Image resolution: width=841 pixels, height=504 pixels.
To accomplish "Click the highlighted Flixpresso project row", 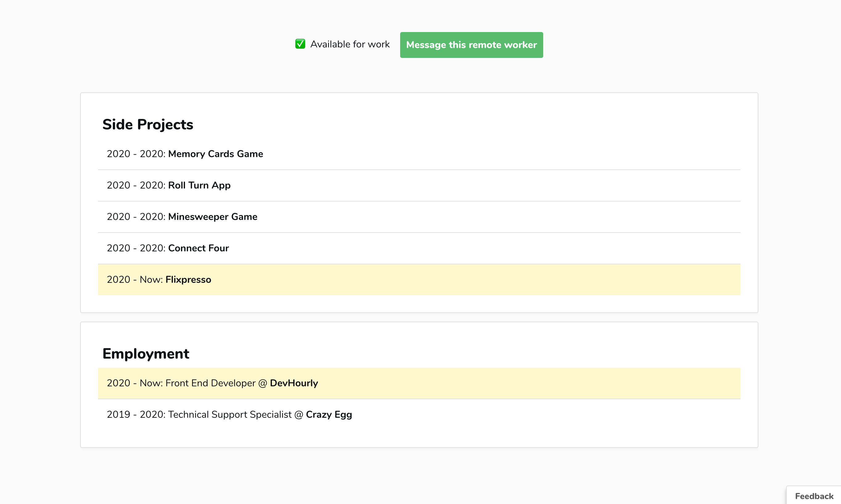I will click(x=419, y=280).
